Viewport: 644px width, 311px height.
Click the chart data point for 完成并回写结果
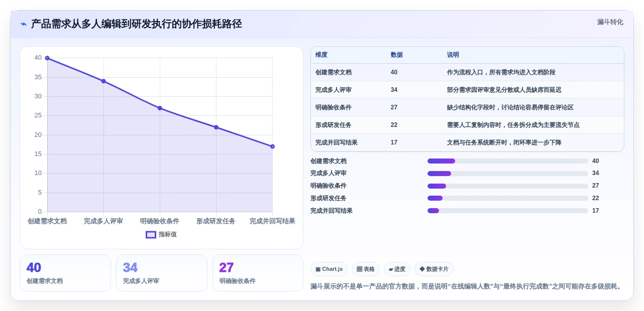pos(272,146)
